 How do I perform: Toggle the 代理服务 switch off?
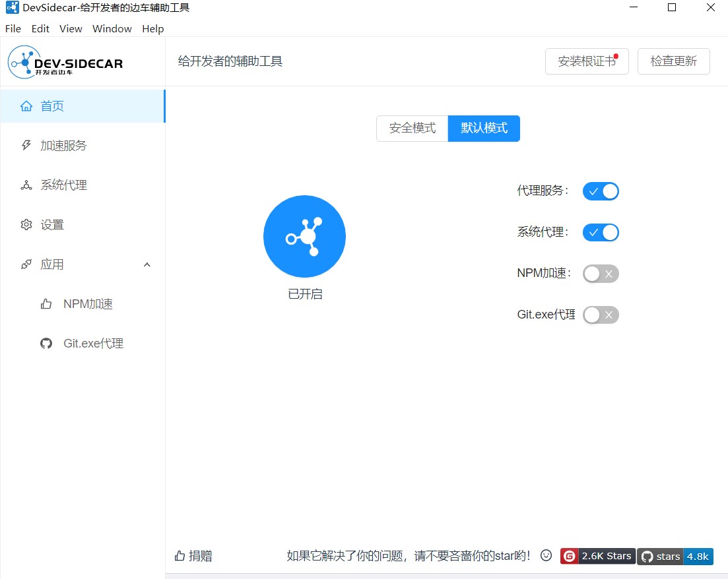coord(601,191)
